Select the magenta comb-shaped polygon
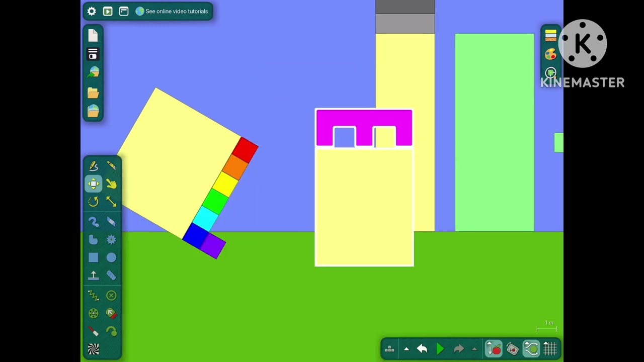Screen dimensions: 644x362 click(x=364, y=119)
